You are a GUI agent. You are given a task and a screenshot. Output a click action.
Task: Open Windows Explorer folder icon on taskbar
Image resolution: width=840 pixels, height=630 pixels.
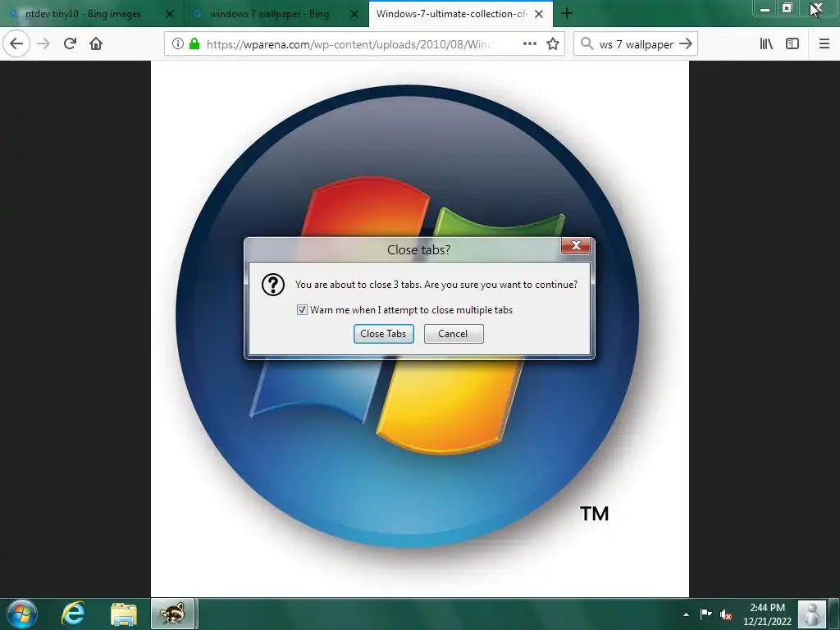click(124, 614)
